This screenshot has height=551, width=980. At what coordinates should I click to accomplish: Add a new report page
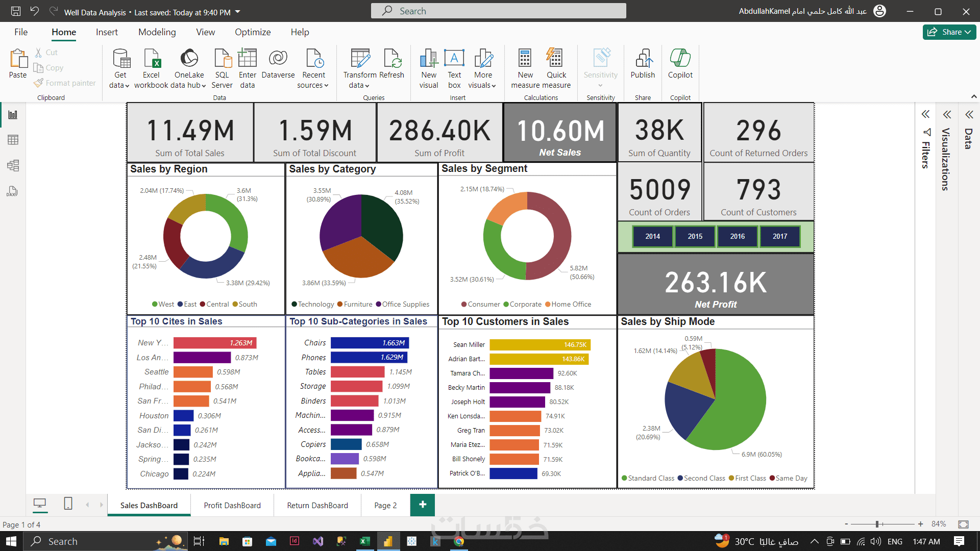(422, 505)
